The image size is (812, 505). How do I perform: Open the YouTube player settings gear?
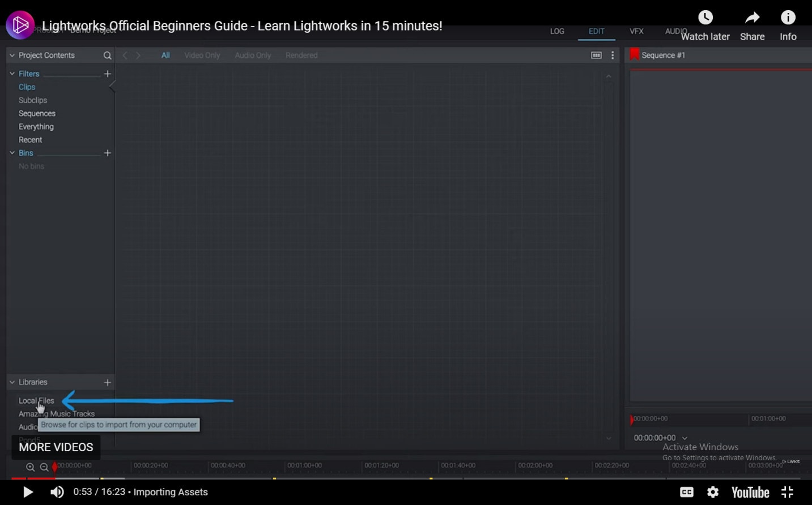point(713,493)
